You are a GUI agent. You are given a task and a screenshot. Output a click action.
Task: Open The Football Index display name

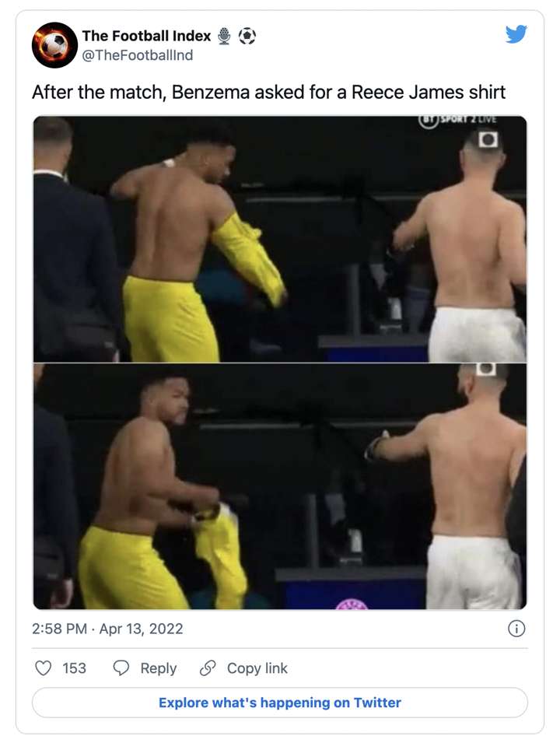point(146,36)
